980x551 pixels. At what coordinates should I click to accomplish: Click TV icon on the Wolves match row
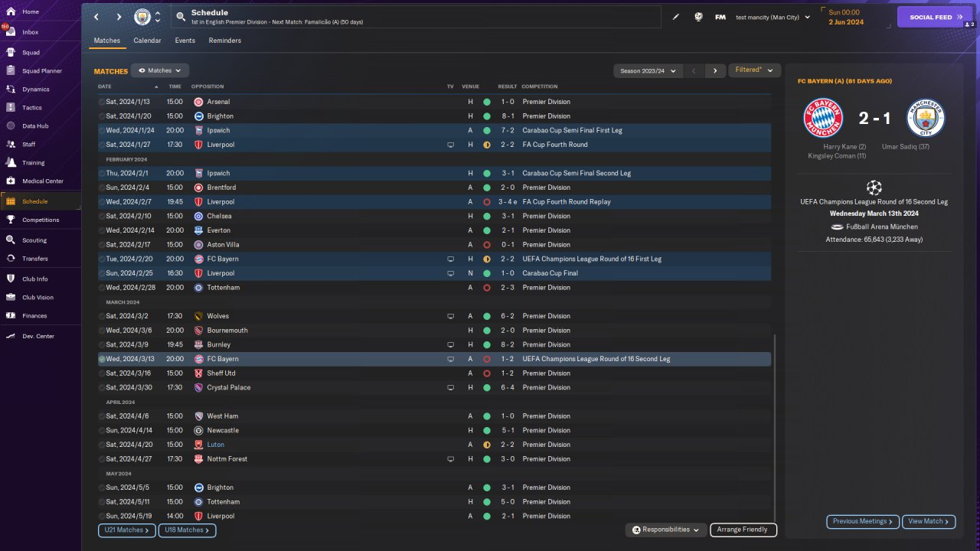pos(451,316)
